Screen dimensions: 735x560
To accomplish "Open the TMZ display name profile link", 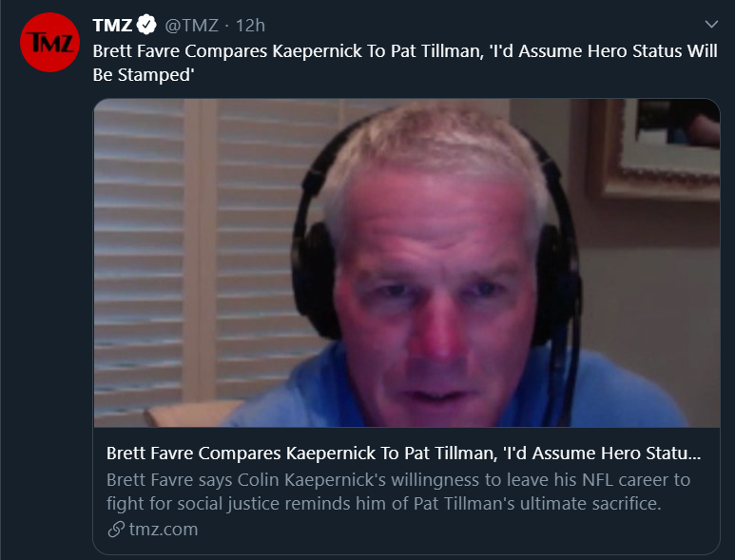I will [112, 25].
